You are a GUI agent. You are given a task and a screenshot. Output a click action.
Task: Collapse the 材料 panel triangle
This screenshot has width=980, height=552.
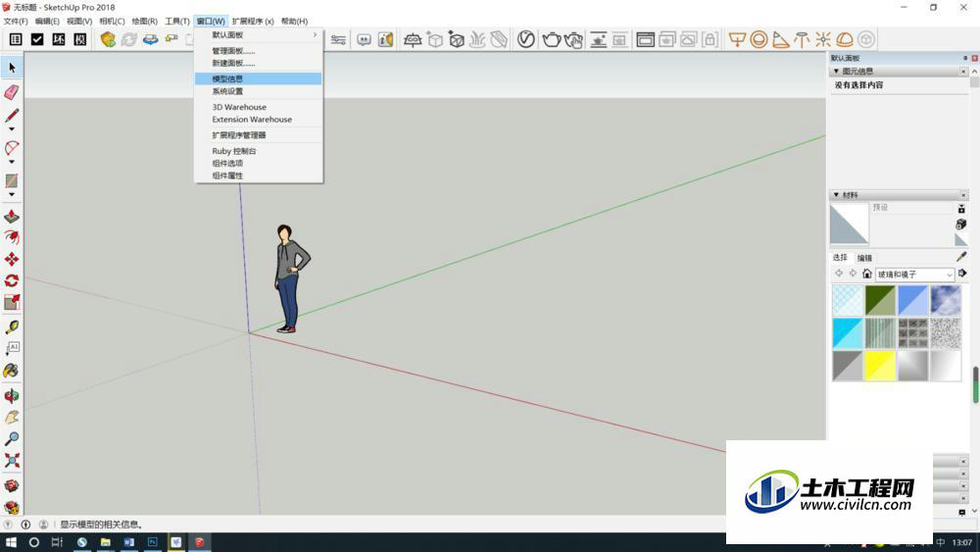coord(836,195)
